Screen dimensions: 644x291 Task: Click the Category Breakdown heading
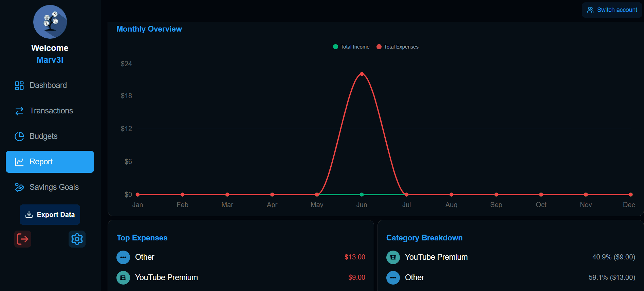tap(424, 238)
